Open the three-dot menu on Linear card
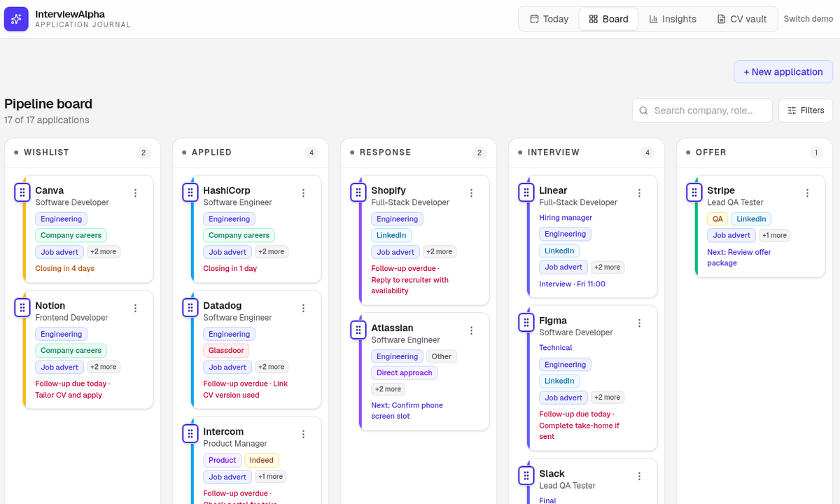The height and width of the screenshot is (504, 840). (640, 193)
